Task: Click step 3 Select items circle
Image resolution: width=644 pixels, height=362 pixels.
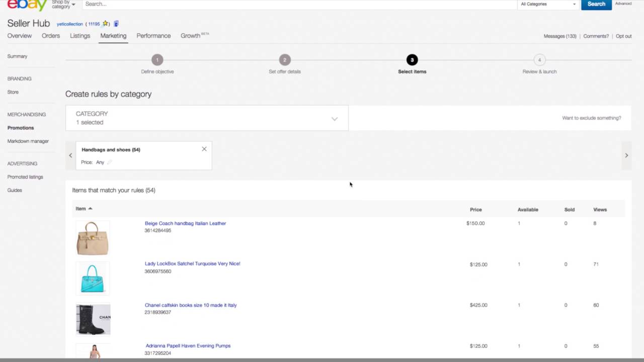Action: 412,60
